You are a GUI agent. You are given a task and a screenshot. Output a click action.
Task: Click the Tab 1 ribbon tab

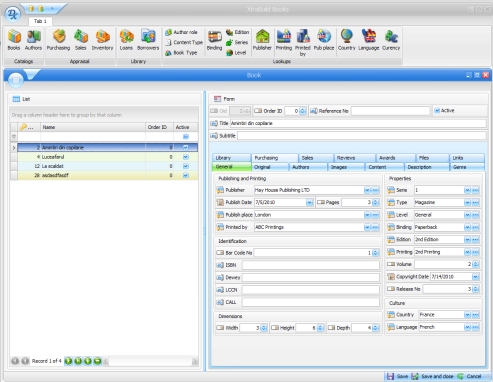(40, 21)
